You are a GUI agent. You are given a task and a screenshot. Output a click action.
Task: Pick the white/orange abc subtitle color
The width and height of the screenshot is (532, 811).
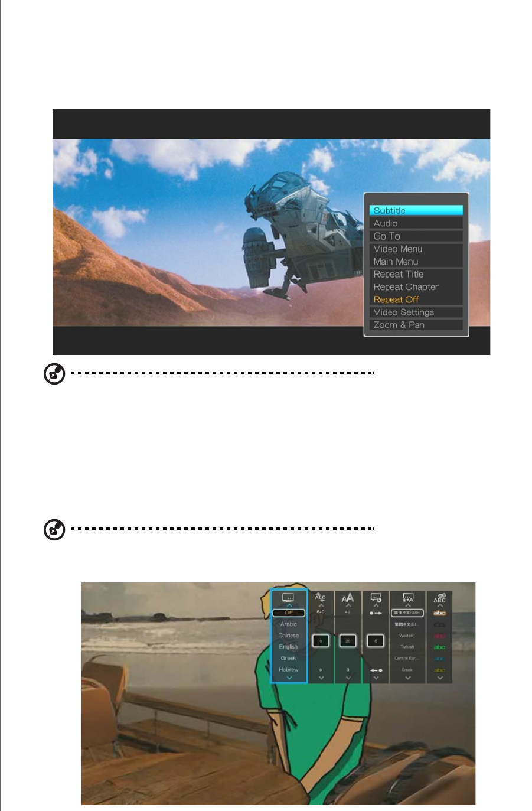pyautogui.click(x=440, y=613)
